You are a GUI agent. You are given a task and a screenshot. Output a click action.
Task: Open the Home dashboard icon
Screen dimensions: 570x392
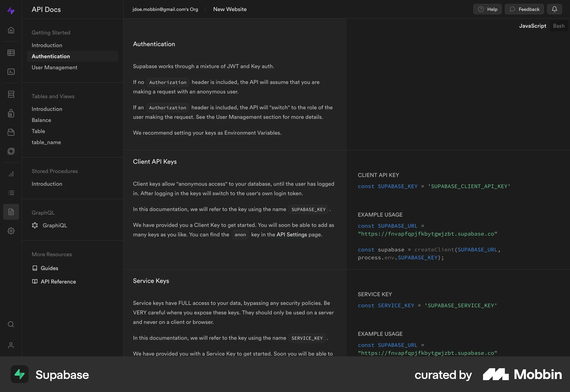11,30
